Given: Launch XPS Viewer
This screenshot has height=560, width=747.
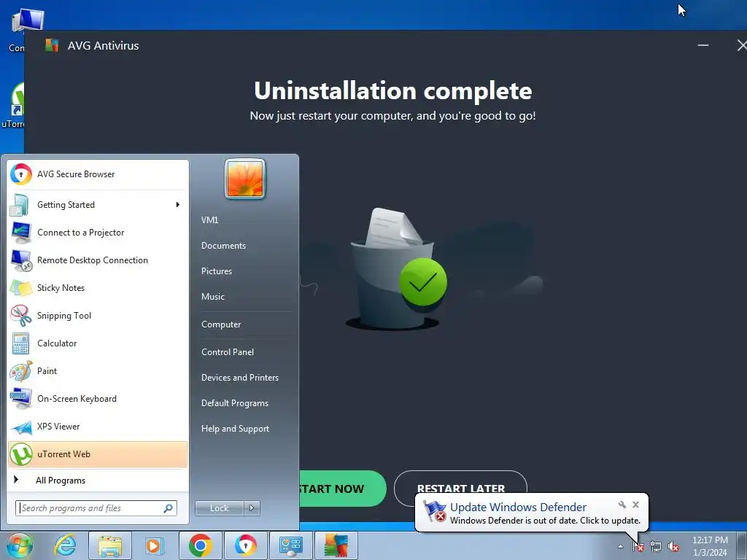Looking at the screenshot, I should click(98, 426).
